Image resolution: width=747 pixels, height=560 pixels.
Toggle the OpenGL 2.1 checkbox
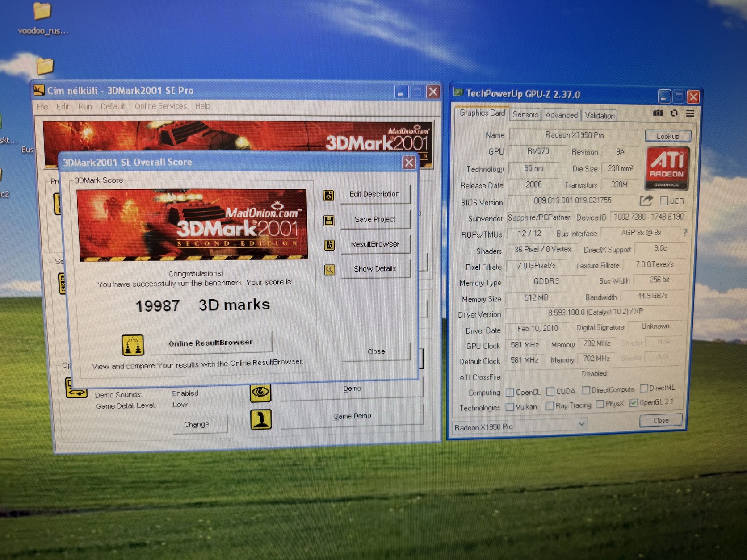634,403
